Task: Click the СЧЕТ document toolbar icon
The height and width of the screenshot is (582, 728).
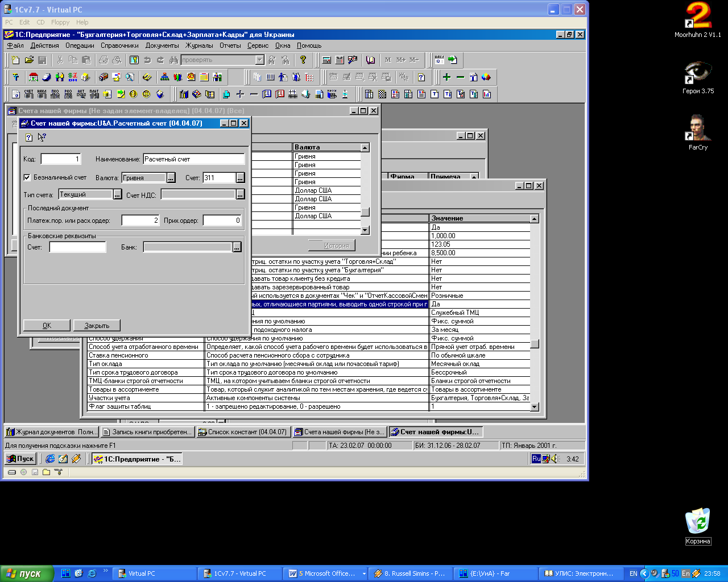Action: (x=29, y=94)
